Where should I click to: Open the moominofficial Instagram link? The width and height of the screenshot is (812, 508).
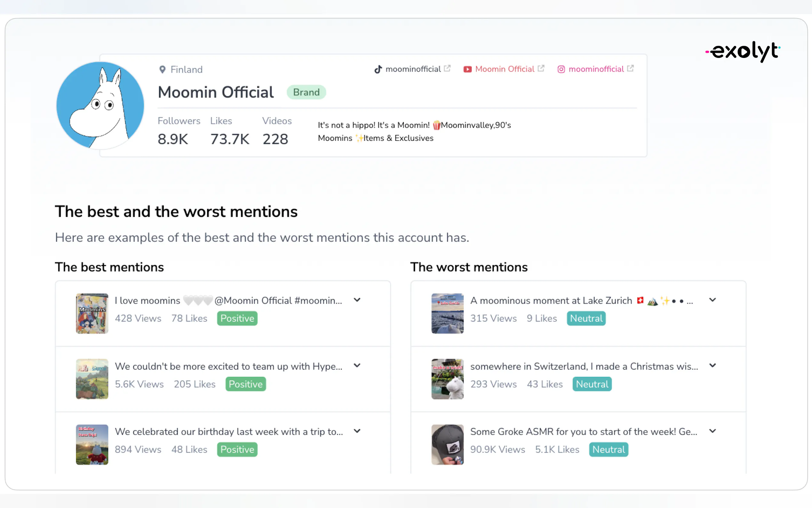596,69
